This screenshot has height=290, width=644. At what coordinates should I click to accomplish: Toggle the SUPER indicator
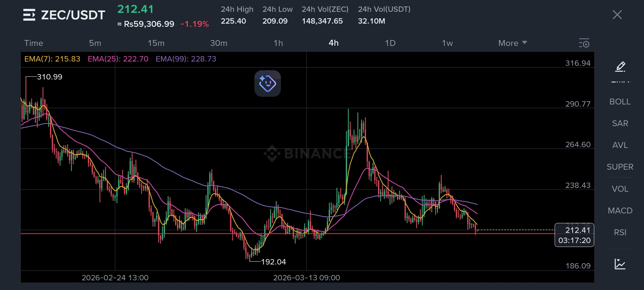[620, 167]
